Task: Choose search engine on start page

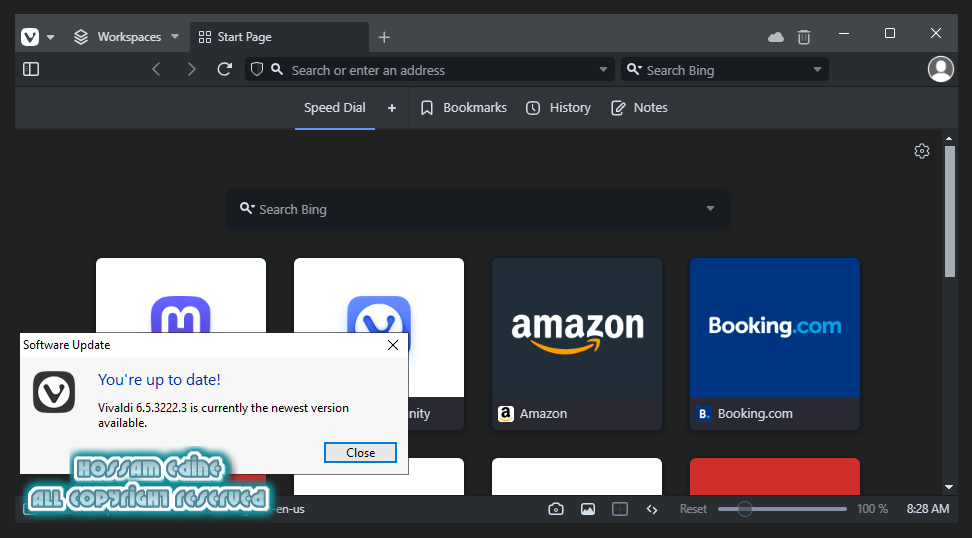Action: tap(247, 208)
